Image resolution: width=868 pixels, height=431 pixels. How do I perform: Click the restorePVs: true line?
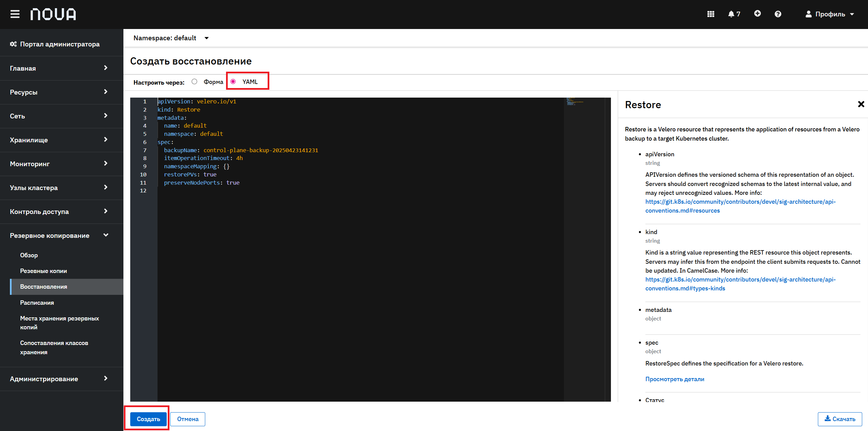click(190, 174)
